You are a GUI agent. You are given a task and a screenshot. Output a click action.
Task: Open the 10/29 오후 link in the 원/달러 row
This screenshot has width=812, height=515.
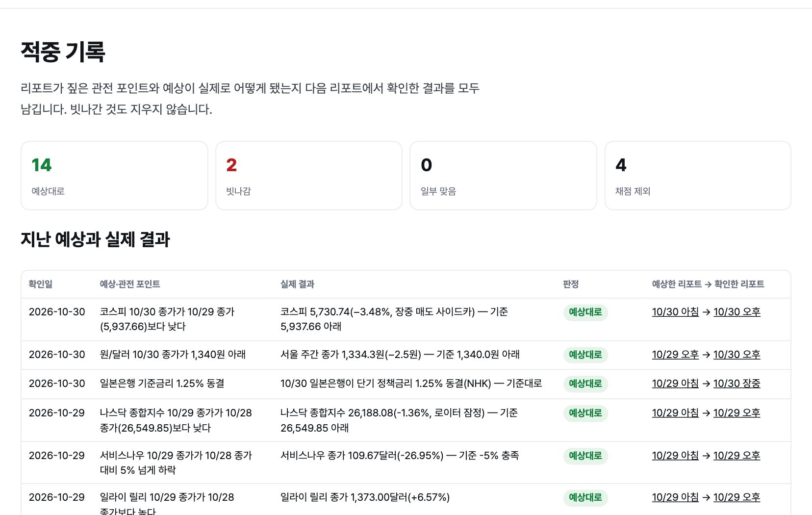pyautogui.click(x=675, y=355)
